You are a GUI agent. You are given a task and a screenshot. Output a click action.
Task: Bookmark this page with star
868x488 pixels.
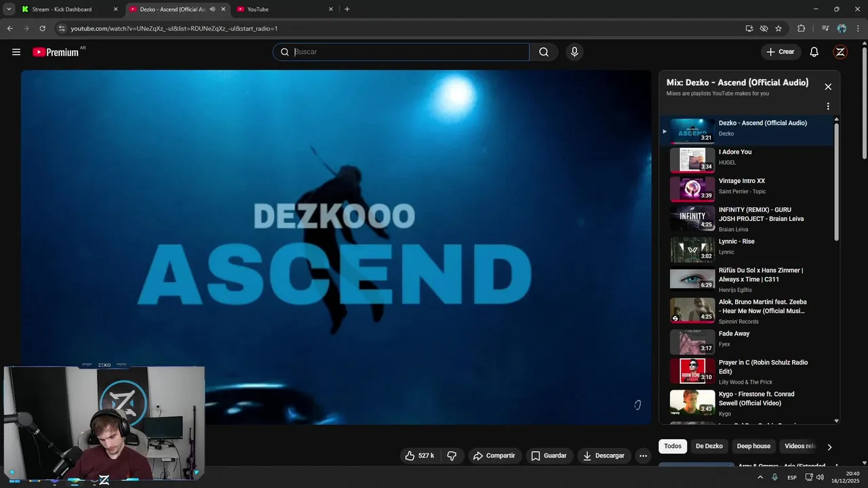coord(778,28)
